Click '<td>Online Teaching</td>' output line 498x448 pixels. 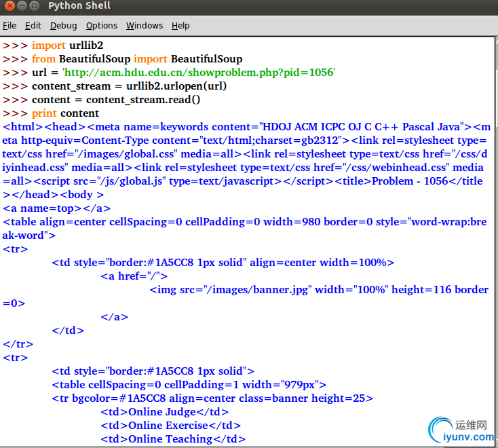173,439
